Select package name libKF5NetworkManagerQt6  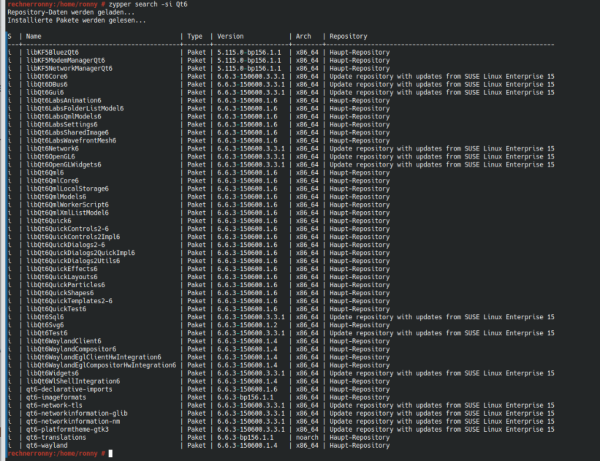tap(69, 68)
